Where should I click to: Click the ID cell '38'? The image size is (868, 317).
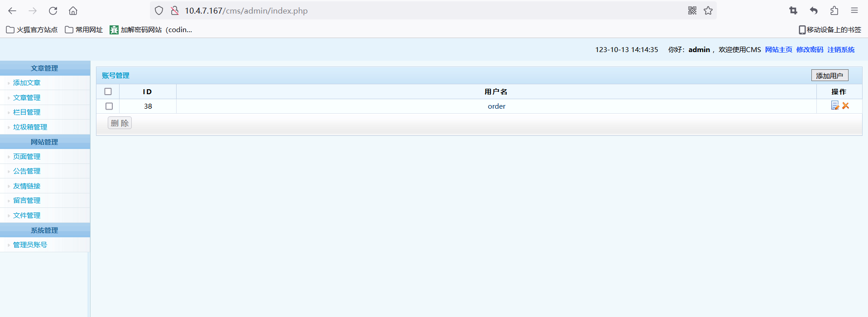pos(148,106)
